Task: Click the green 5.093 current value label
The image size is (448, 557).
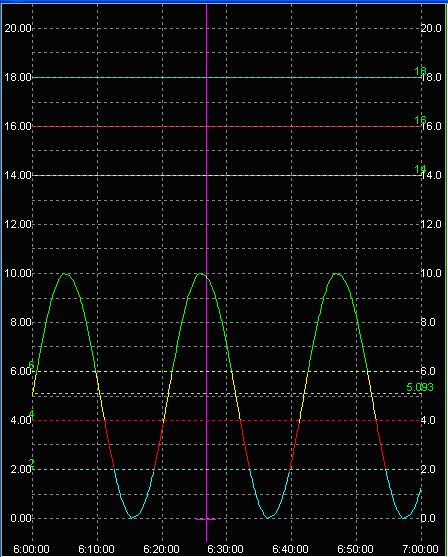Action: (x=420, y=387)
